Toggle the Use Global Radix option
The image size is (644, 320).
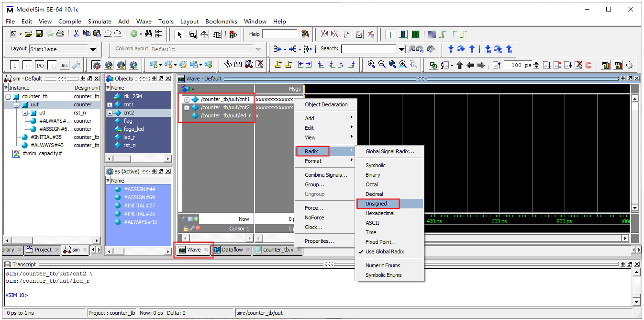click(x=385, y=251)
